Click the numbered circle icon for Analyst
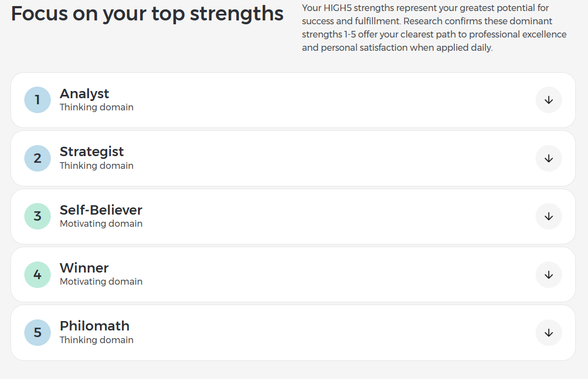This screenshot has height=379, width=588. coord(37,100)
